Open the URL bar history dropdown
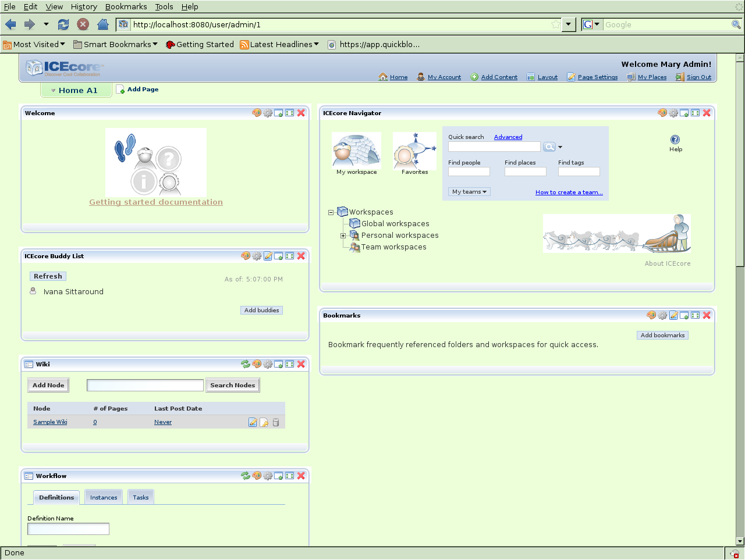 pos(569,24)
